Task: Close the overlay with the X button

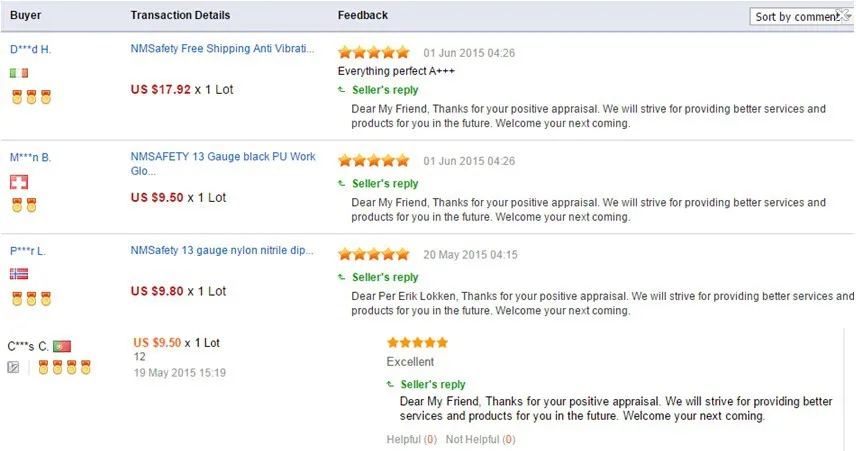Action: tap(843, 15)
